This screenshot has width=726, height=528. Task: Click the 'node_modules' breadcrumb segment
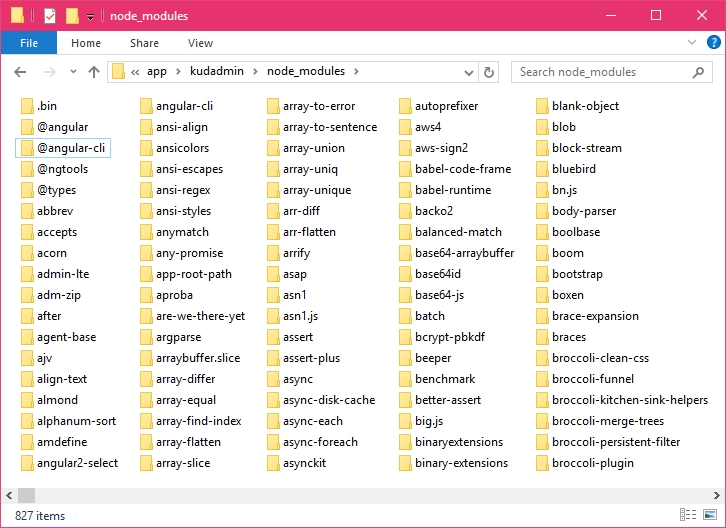pos(306,71)
